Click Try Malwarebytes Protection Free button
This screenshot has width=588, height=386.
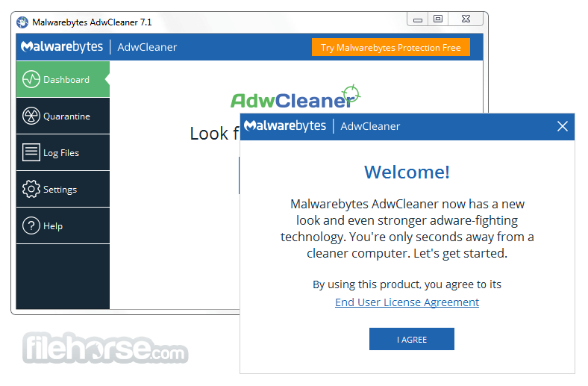pyautogui.click(x=391, y=47)
